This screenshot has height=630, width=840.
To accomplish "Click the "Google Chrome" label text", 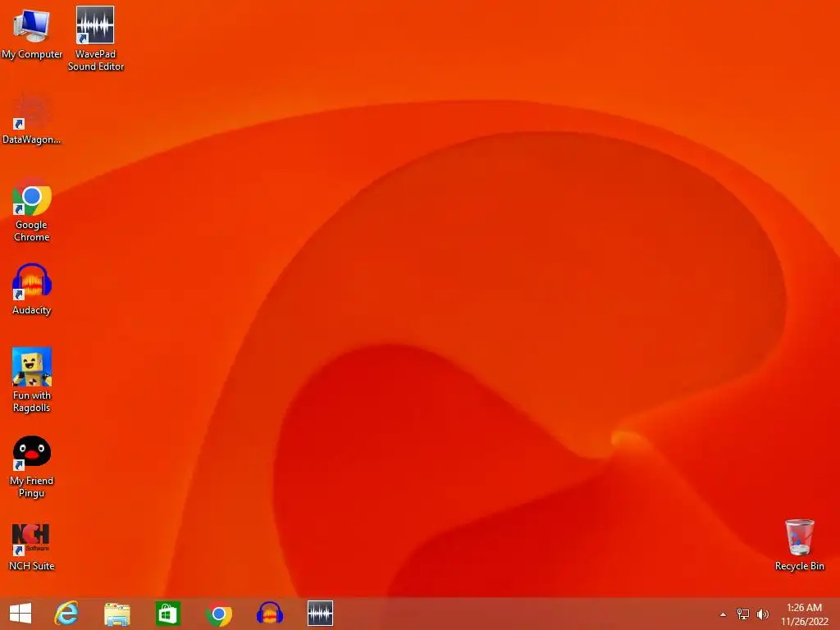I will pos(32,231).
